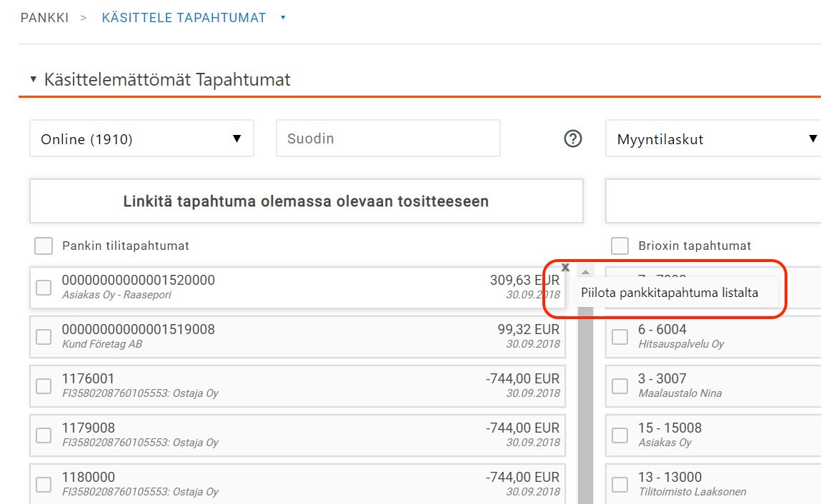Select the Maalaustalo Nina invoice checkbox
The height and width of the screenshot is (504, 821).
point(620,386)
